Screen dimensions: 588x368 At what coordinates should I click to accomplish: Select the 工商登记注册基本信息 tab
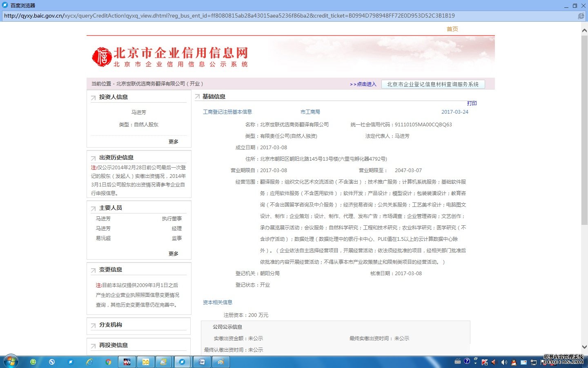tap(227, 112)
